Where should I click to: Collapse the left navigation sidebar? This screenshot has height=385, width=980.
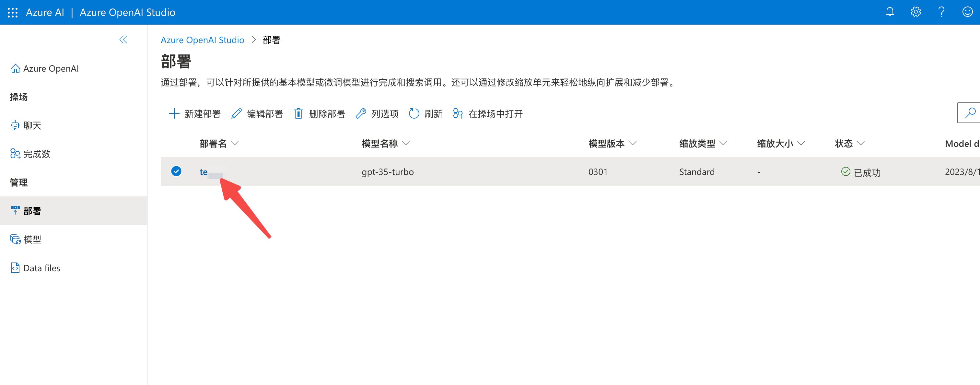[123, 40]
